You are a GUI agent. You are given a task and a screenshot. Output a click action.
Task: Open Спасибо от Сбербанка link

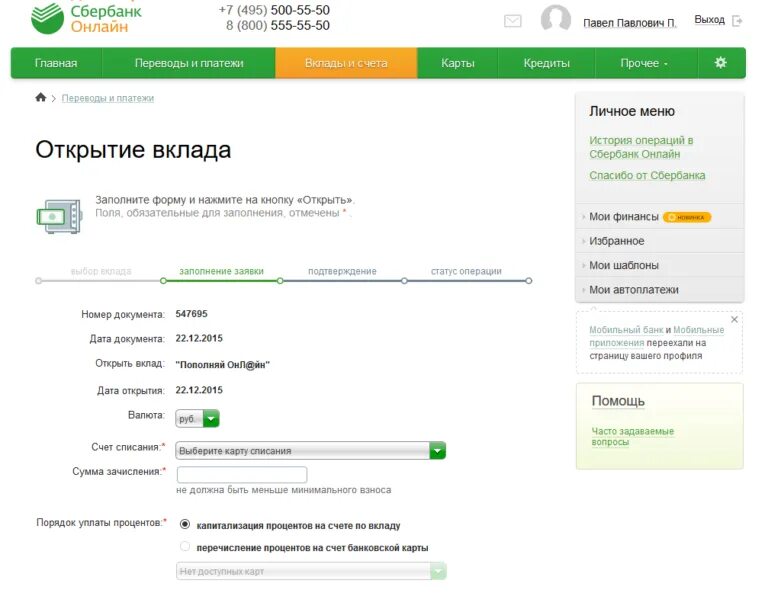point(647,175)
